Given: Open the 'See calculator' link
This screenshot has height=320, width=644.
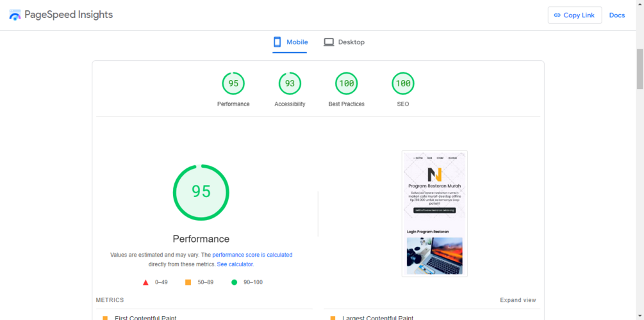Looking at the screenshot, I should (235, 264).
